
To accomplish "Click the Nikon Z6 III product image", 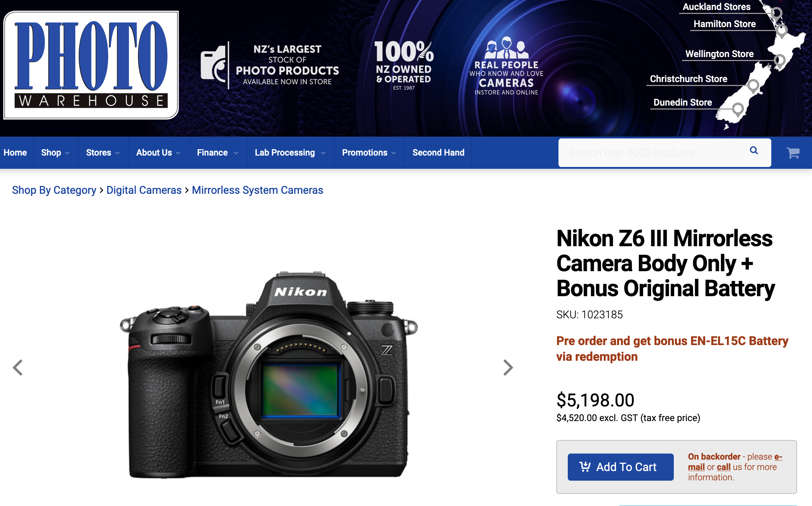I will pyautogui.click(x=269, y=375).
